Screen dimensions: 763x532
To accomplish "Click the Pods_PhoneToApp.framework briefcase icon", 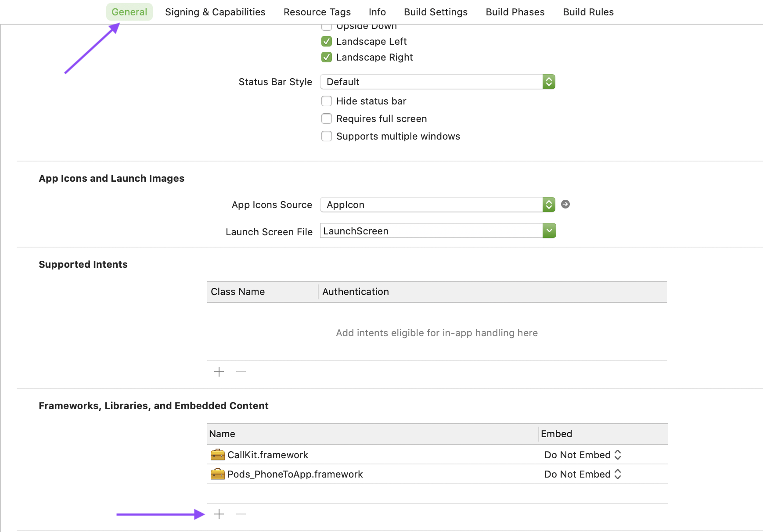I will [x=217, y=474].
